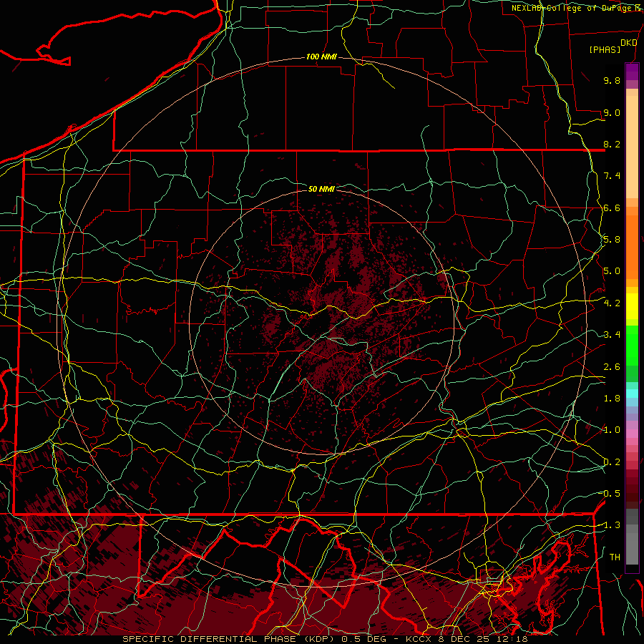Click the 1.3 scale value near bottom

coord(612,525)
